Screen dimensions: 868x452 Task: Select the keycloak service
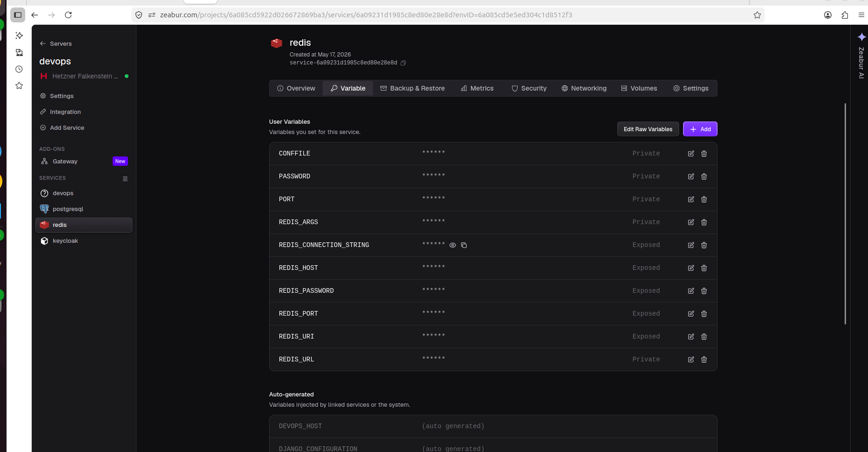coord(84,240)
